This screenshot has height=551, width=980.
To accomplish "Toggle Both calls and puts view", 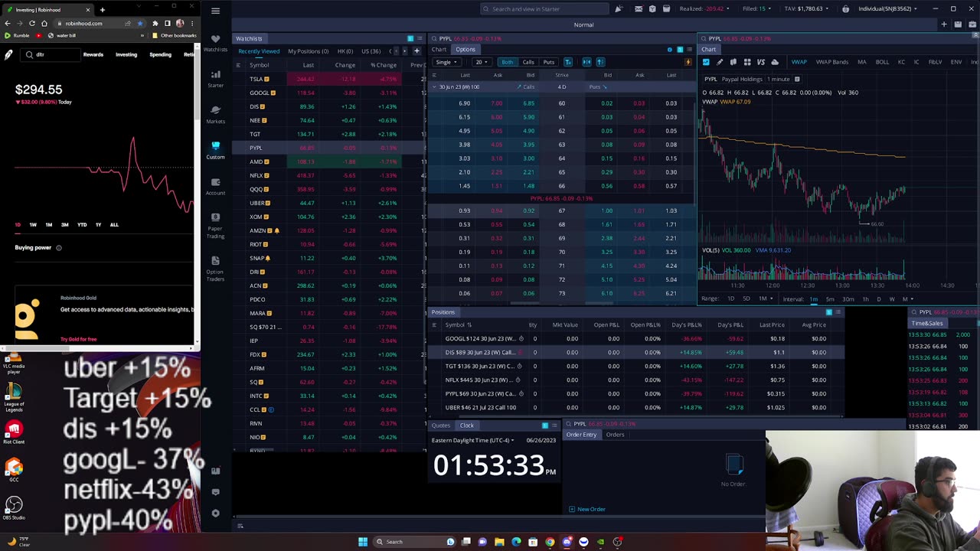I will [x=507, y=62].
